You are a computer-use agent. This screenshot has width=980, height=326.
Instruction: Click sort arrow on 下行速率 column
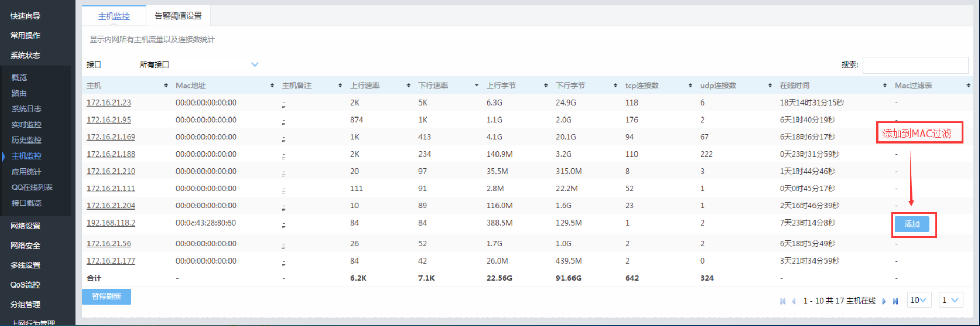(x=476, y=86)
